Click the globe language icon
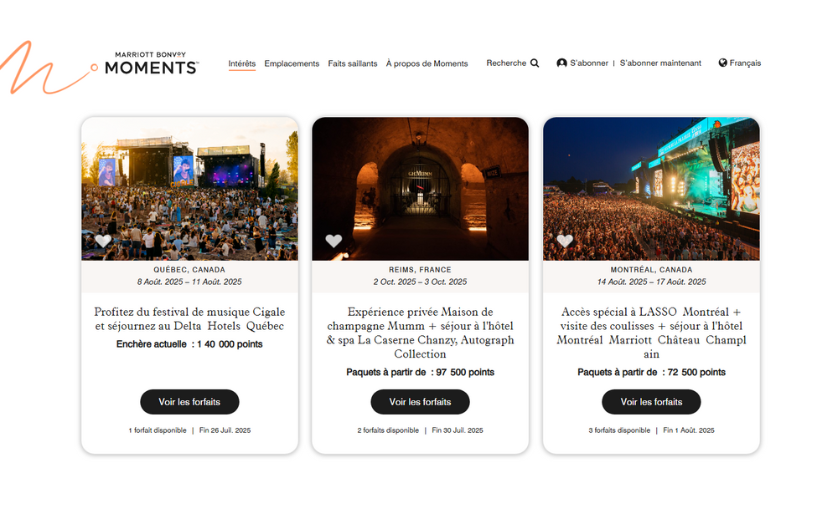This screenshot has width=830, height=526. 723,63
